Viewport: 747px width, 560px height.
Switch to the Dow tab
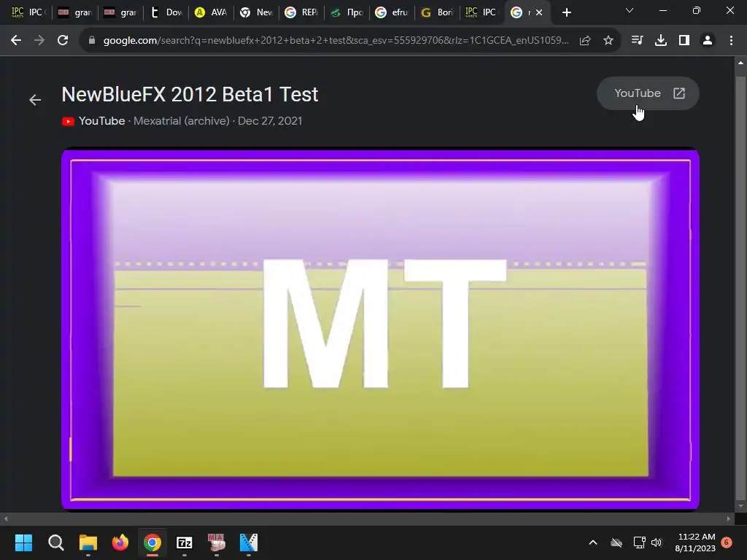[166, 12]
